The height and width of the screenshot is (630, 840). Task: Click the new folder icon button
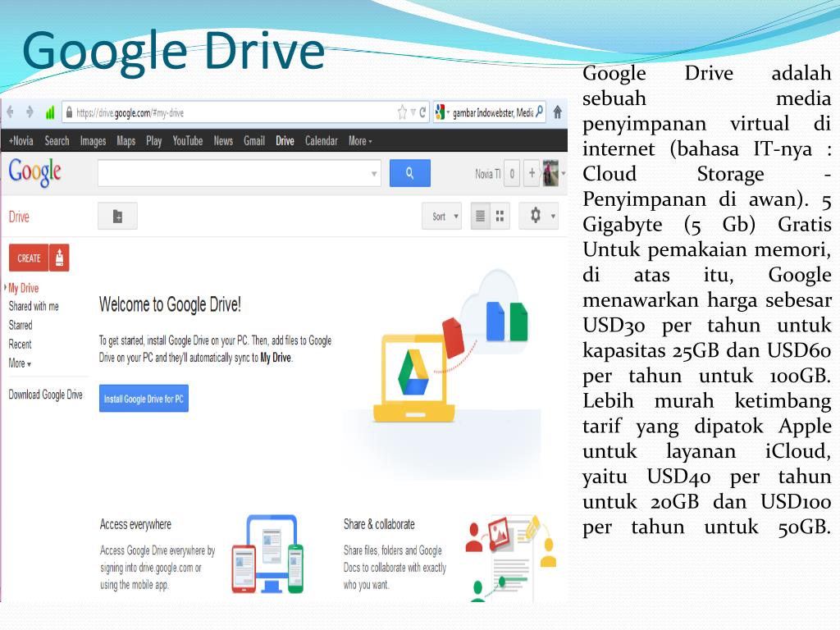coord(118,216)
